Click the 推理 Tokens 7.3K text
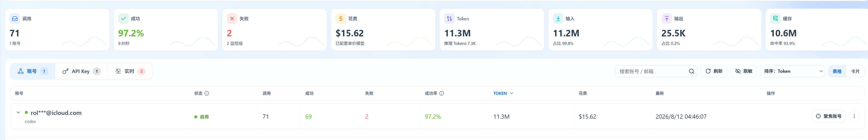Image resolution: width=868 pixels, height=140 pixels. click(x=460, y=43)
